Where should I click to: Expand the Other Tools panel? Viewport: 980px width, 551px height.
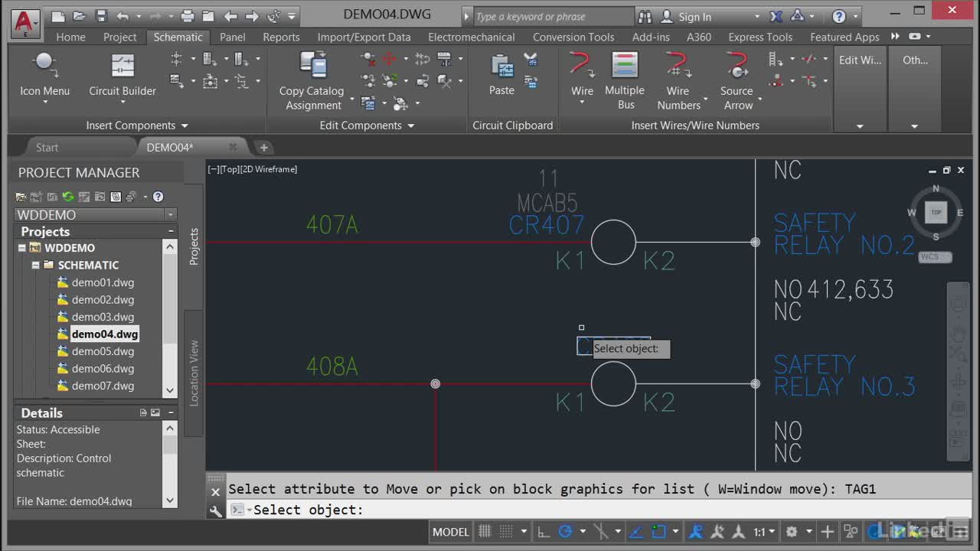click(914, 126)
